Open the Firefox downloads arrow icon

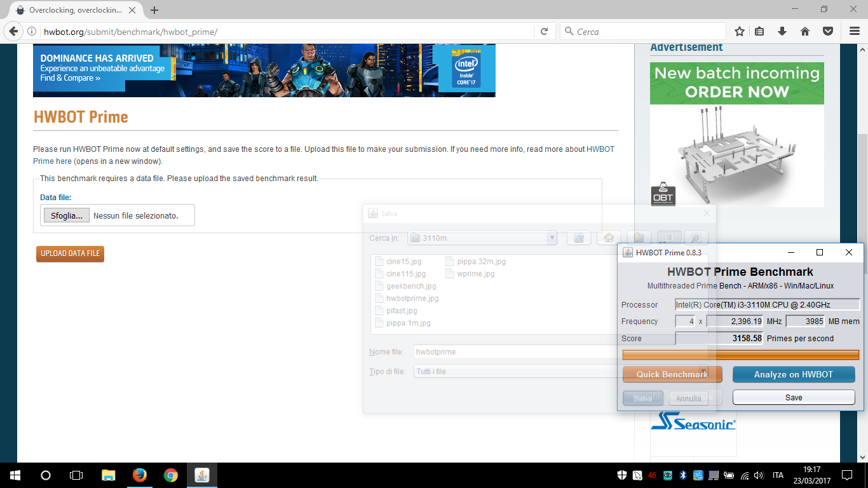pos(782,31)
